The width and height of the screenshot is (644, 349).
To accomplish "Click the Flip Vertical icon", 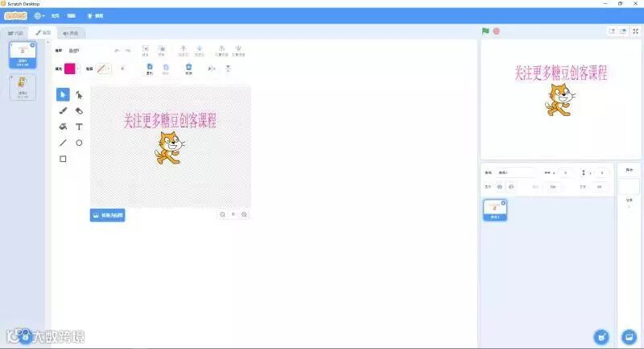I will [228, 69].
